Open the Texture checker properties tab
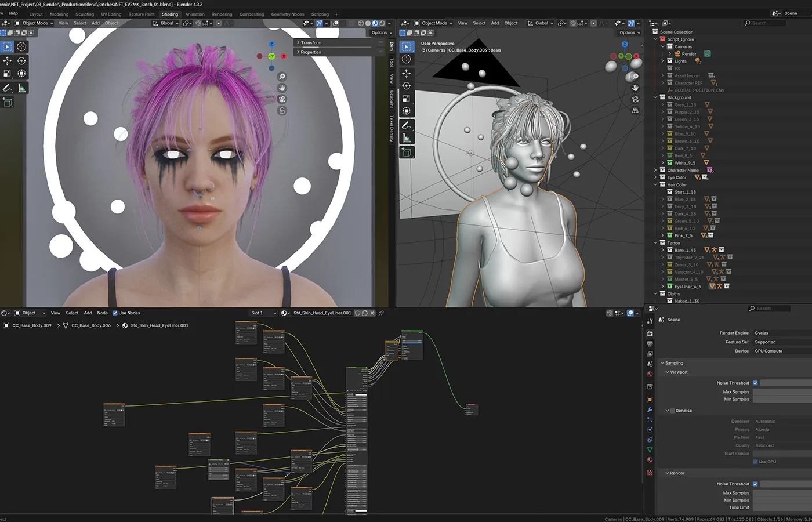Screen dimensions: 812x522 tap(650, 473)
